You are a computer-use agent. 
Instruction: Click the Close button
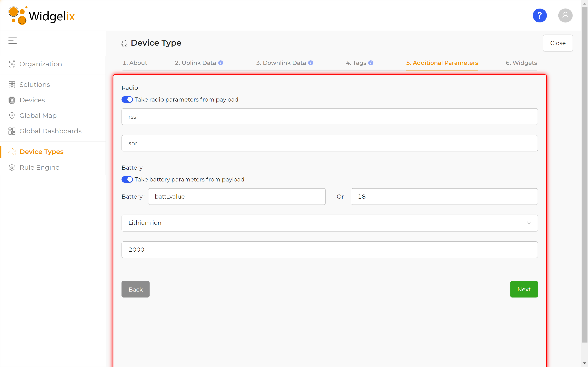(x=558, y=43)
